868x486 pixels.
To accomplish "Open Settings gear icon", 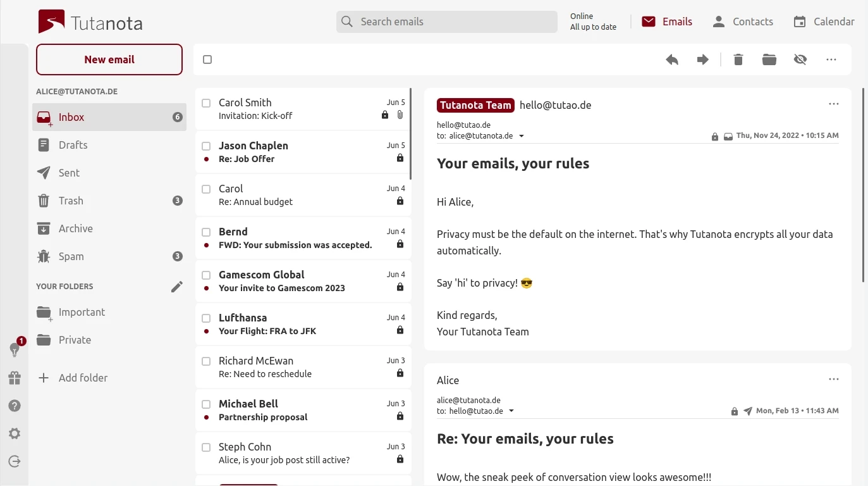I will [15, 433].
